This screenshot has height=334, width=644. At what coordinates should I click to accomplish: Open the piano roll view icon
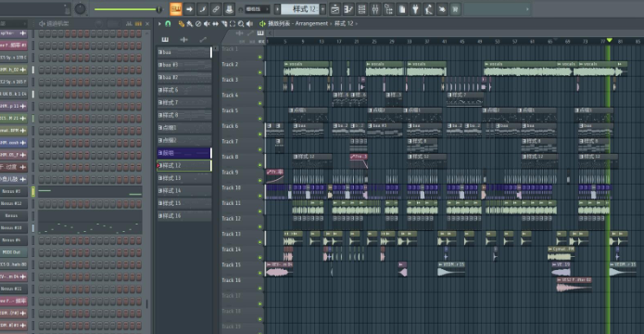(348, 9)
